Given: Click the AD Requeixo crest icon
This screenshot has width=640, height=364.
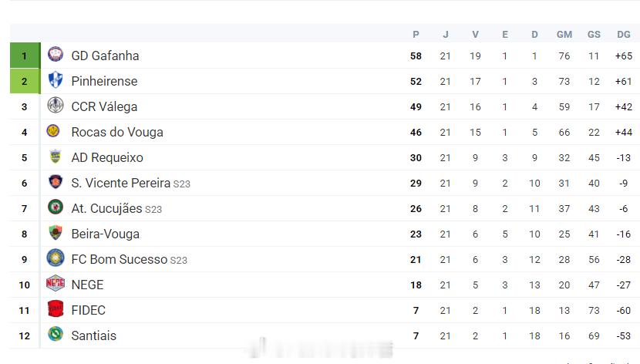Looking at the screenshot, I should 56,157.
